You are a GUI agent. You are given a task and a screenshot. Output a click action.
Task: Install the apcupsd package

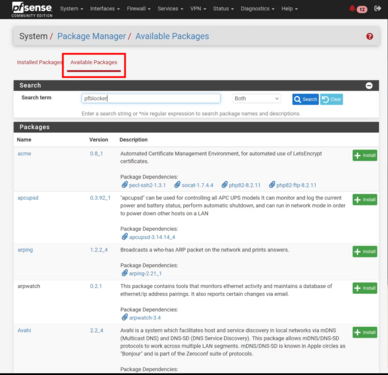(x=365, y=200)
